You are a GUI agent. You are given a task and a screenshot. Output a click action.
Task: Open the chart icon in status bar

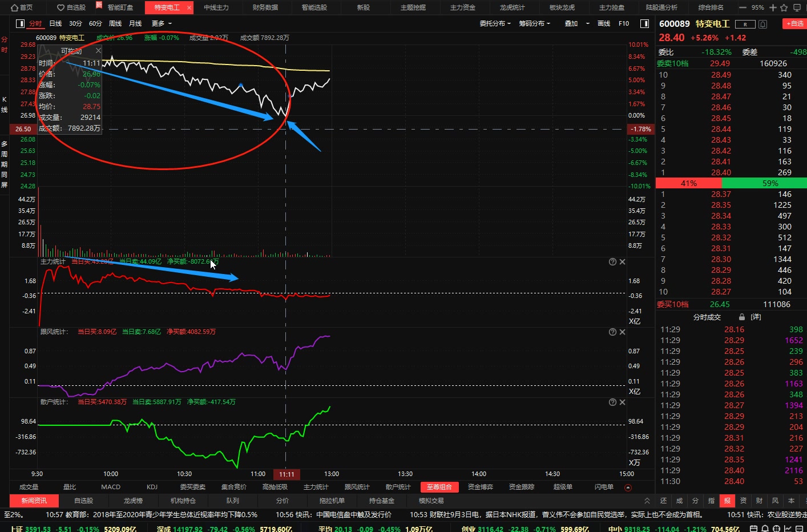pos(786,529)
